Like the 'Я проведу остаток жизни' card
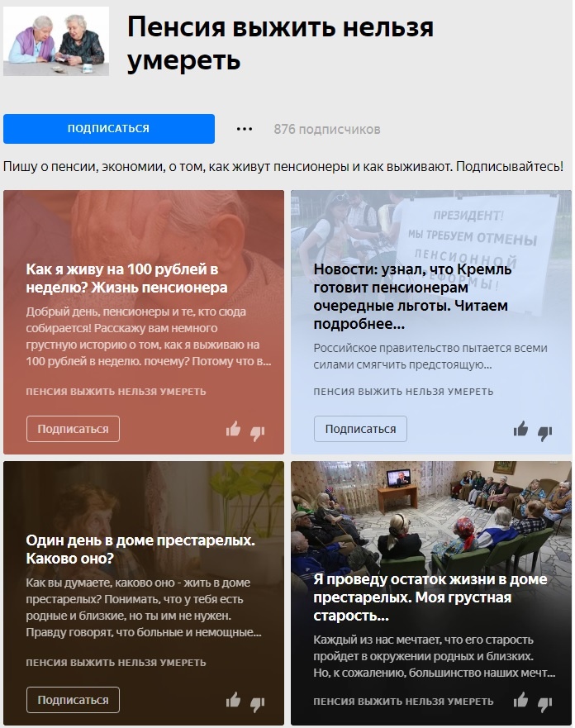This screenshot has width=575, height=728. coord(520,700)
